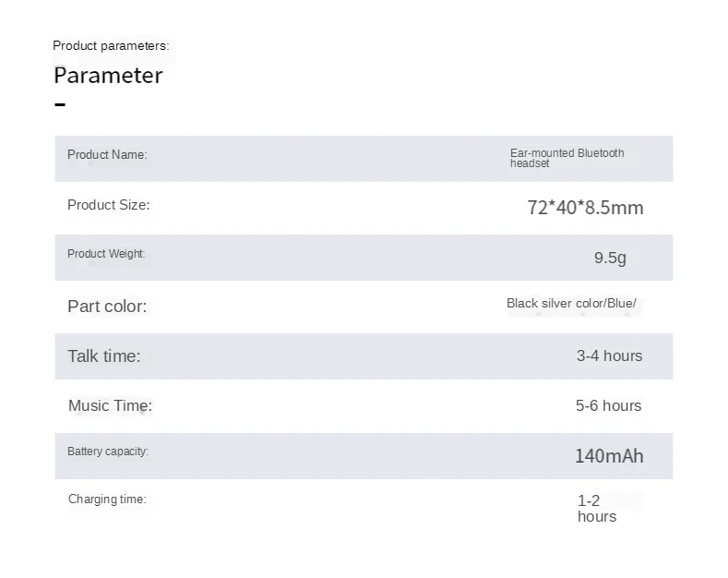Select the 'Product Size:' label
Viewport: 728px width, 578px height.
(x=109, y=205)
